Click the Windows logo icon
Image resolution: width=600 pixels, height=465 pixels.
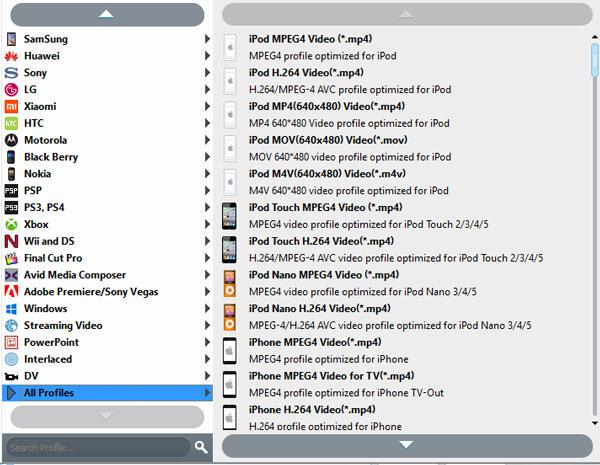[11, 309]
